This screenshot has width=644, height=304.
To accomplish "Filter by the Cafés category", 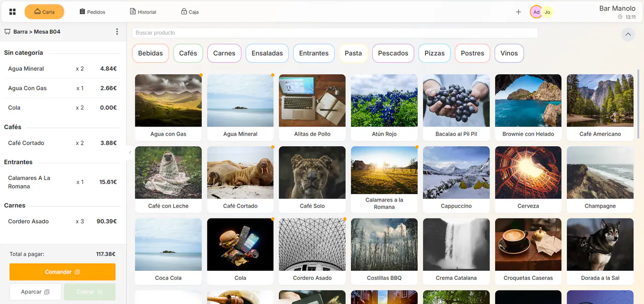I will click(188, 53).
